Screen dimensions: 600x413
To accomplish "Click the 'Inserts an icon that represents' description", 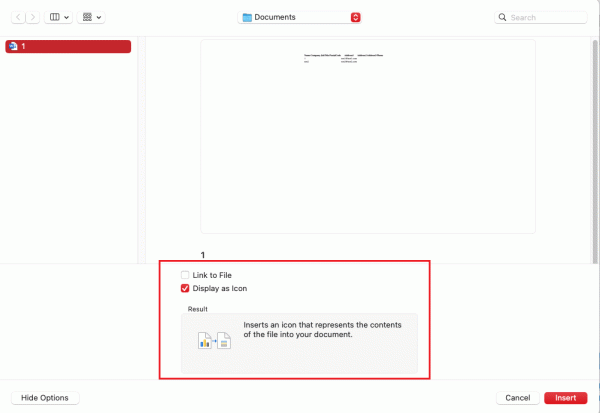I will coord(322,330).
